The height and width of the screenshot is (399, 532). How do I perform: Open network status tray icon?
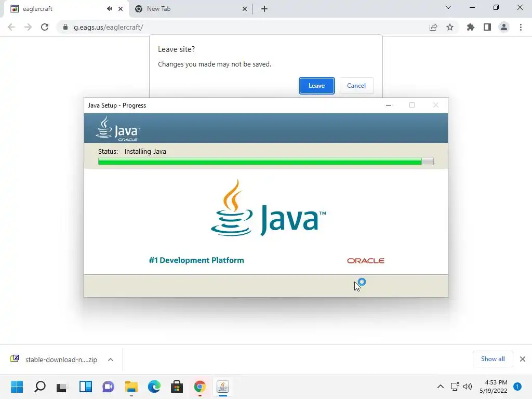[x=455, y=387]
